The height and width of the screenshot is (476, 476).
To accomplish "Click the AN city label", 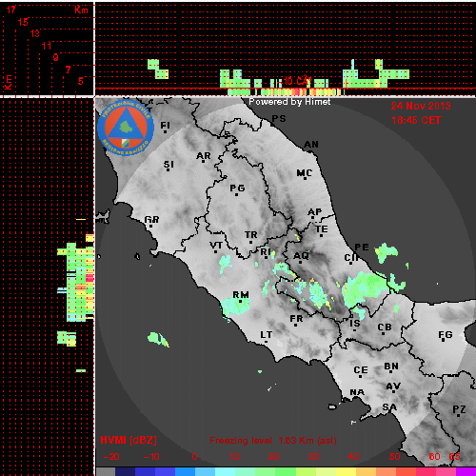I will tap(311, 145).
